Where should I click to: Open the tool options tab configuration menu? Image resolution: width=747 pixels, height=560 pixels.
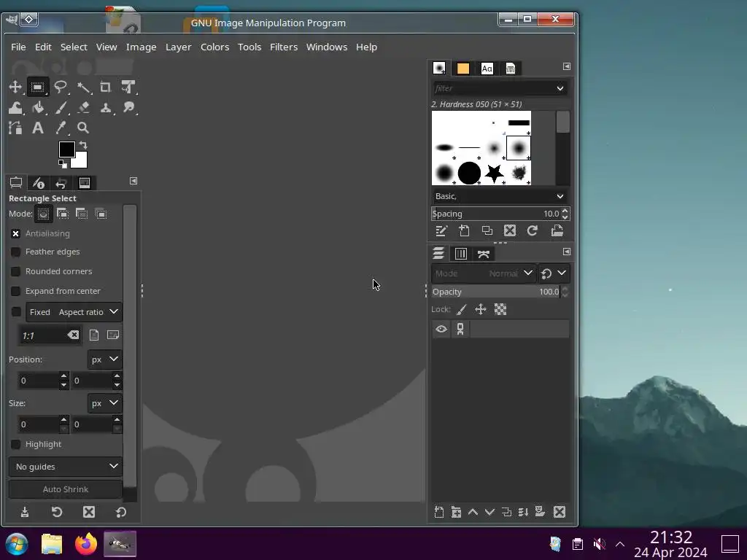pos(133,181)
